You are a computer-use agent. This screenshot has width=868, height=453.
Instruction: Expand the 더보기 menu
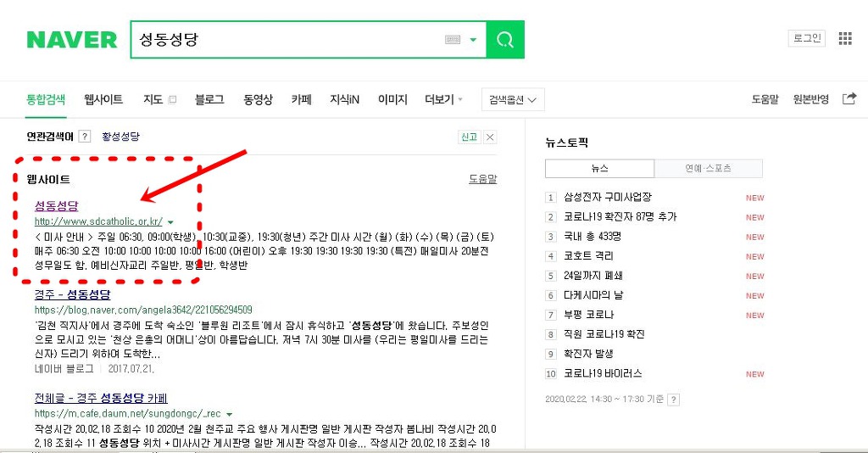(443, 99)
